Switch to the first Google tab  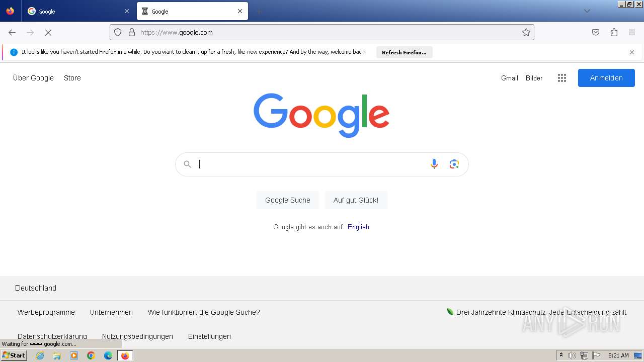[78, 11]
